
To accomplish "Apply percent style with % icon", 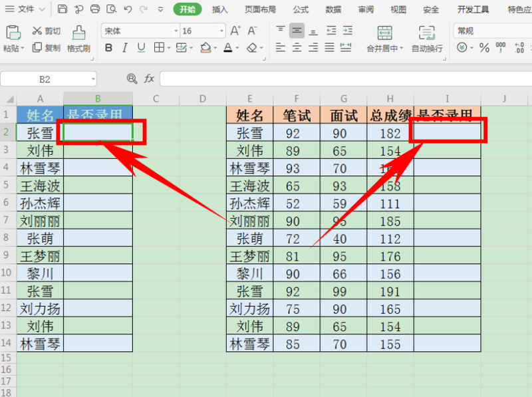I will (484, 48).
